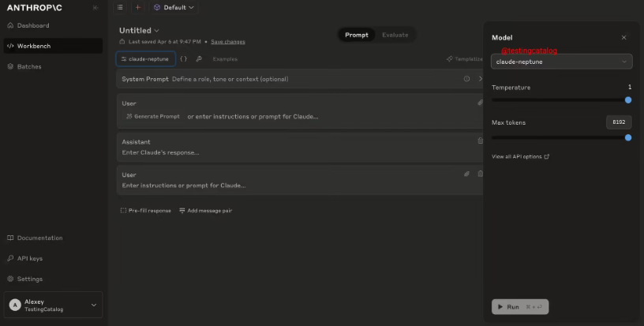Attach a file to the first User message
Screen dimensions: 644x326
pyautogui.click(x=480, y=103)
